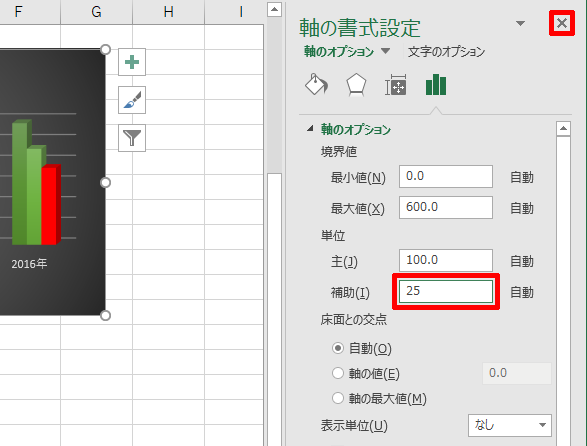This screenshot has width=587, height=446.
Task: Select the Effects pentagon icon
Action: [x=356, y=85]
